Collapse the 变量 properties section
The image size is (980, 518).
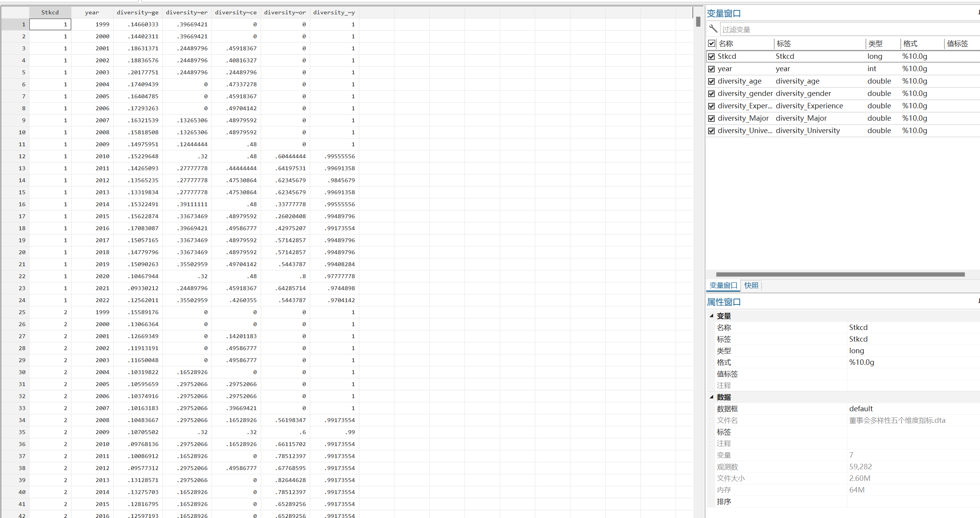(711, 316)
